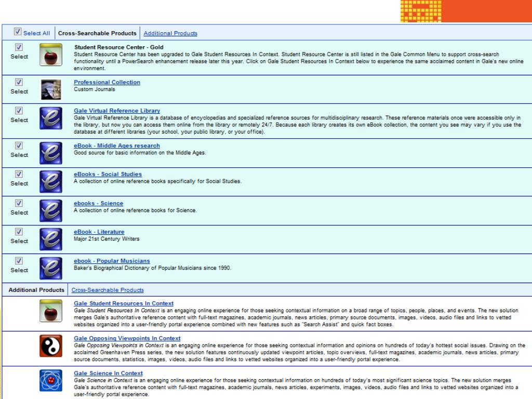Uncheck the Professional Collection checkbox

[x=19, y=82]
